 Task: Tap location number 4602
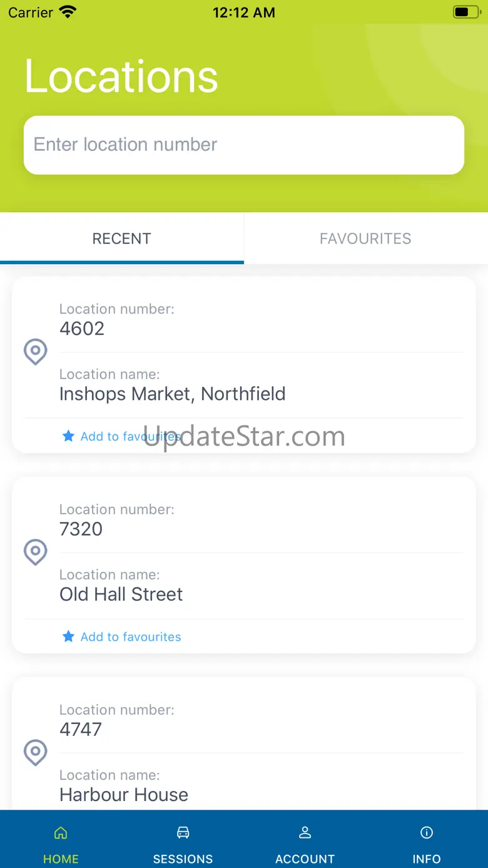coord(82,329)
